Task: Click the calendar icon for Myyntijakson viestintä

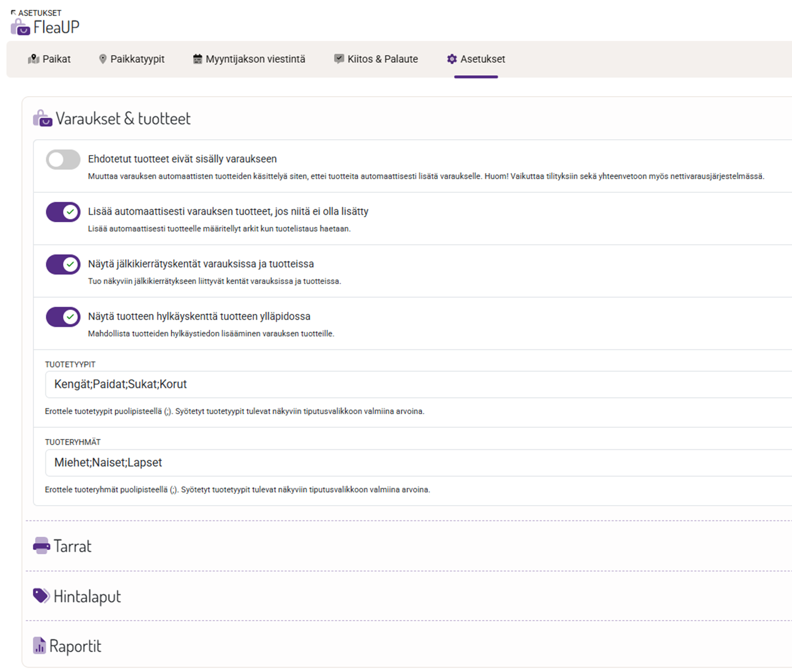Action: (x=197, y=59)
